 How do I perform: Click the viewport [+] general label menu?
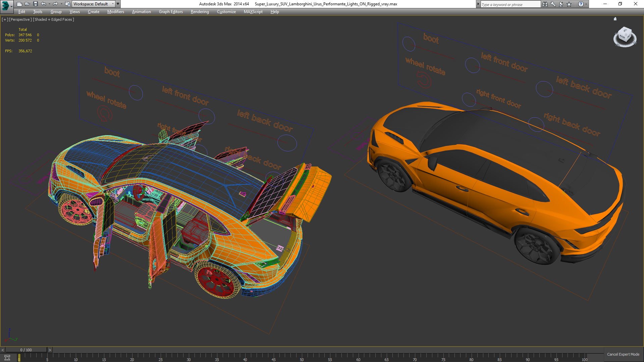[5, 19]
